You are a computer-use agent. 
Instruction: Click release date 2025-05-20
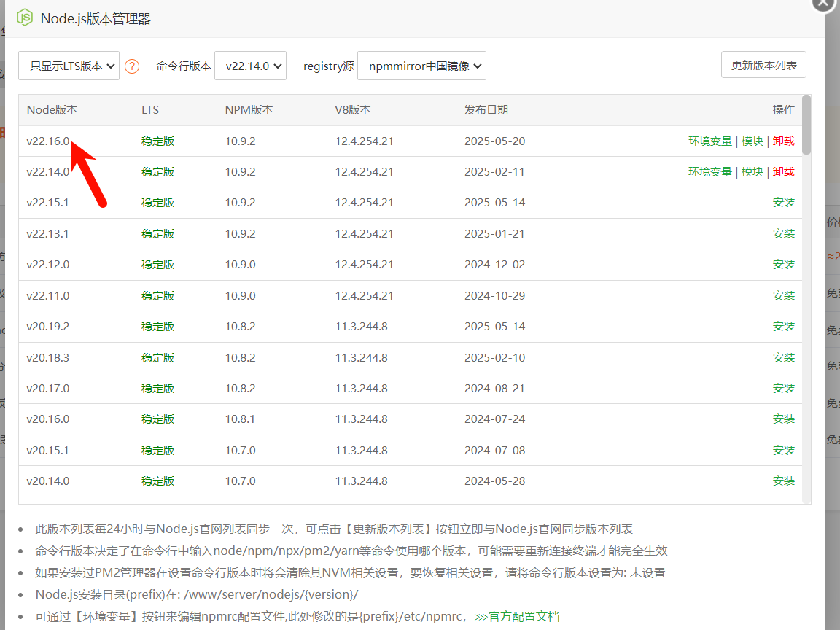[494, 141]
